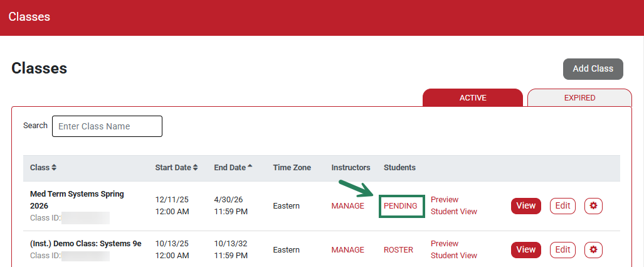The height and width of the screenshot is (267, 644).
Task: Open settings gear for Med Term Systems class
Action: click(x=593, y=205)
